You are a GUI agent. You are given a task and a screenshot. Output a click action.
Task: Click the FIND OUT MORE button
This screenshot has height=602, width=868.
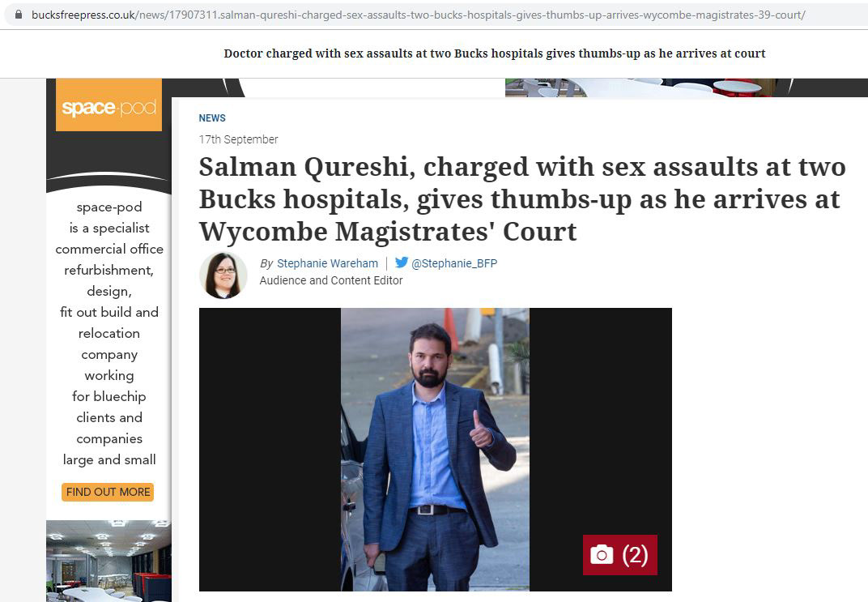pyautogui.click(x=108, y=492)
